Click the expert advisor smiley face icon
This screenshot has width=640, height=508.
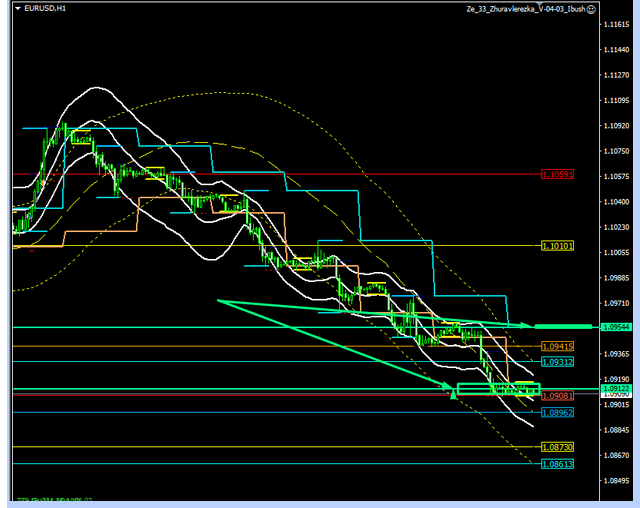pos(591,9)
